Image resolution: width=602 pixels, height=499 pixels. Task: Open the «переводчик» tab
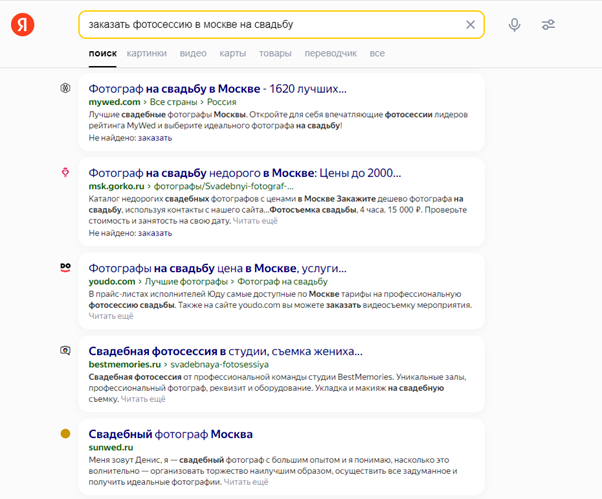point(331,53)
